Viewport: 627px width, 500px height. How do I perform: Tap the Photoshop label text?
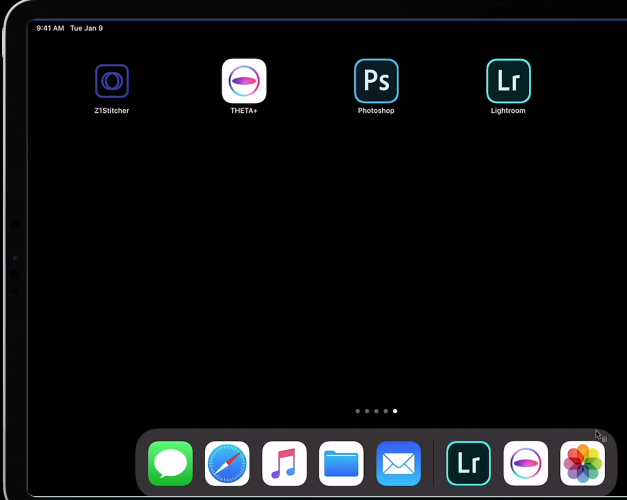click(x=376, y=110)
